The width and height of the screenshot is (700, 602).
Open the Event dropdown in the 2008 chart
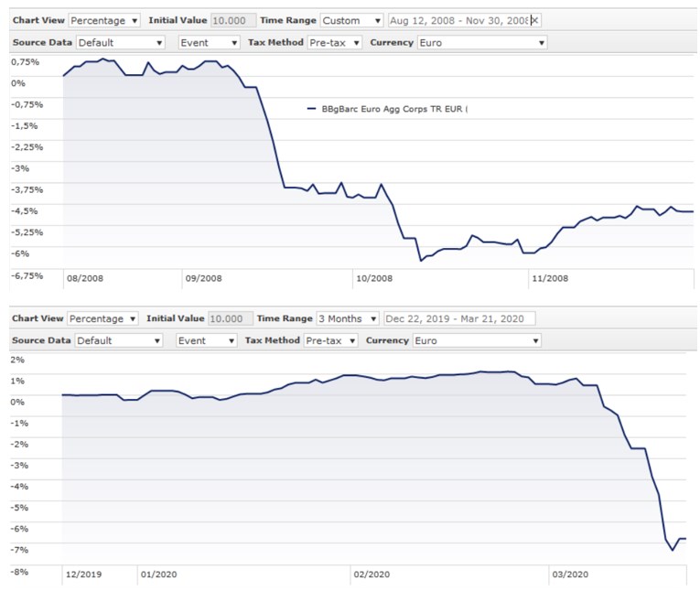click(207, 42)
